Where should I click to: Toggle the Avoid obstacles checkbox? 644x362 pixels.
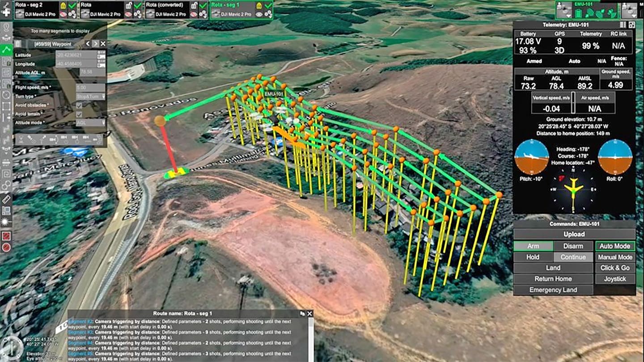tap(79, 105)
